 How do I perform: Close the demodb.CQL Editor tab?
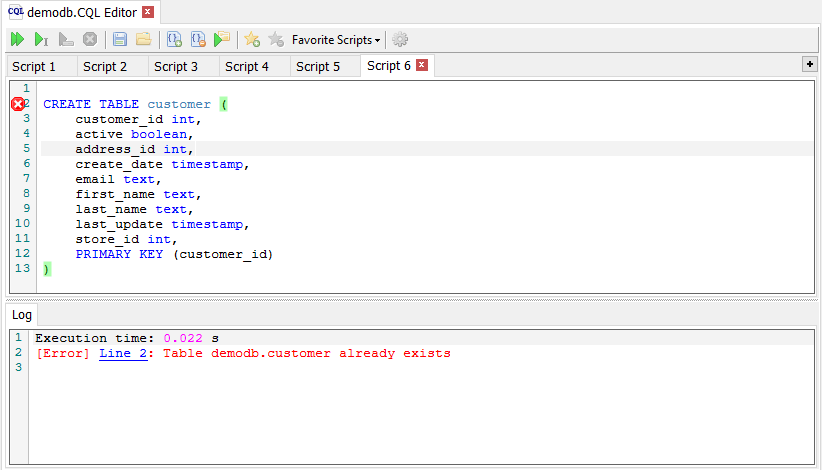(x=148, y=12)
